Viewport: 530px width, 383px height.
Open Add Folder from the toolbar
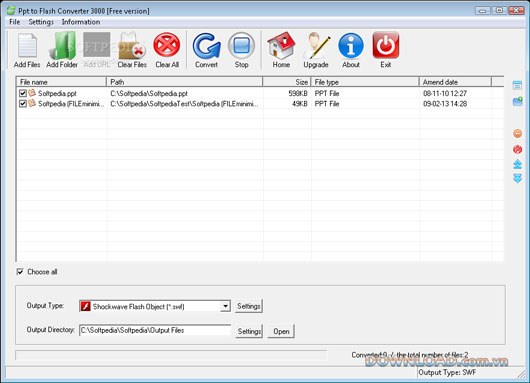click(62, 50)
